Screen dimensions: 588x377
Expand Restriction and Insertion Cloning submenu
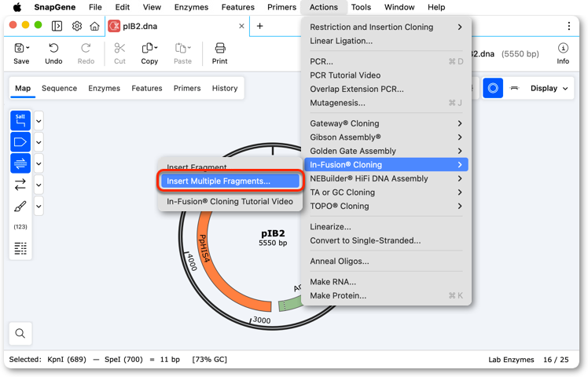tap(386, 27)
